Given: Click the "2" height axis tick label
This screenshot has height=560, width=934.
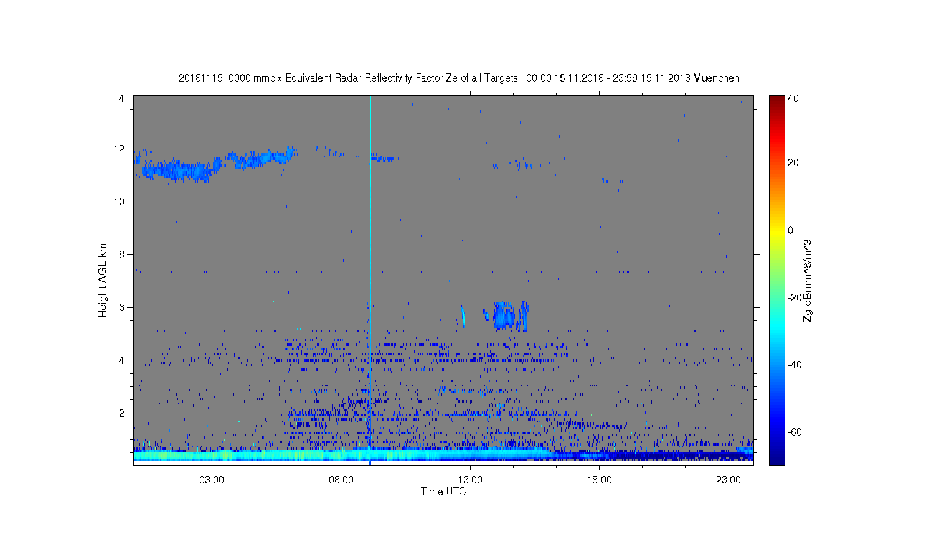Looking at the screenshot, I should click(122, 413).
